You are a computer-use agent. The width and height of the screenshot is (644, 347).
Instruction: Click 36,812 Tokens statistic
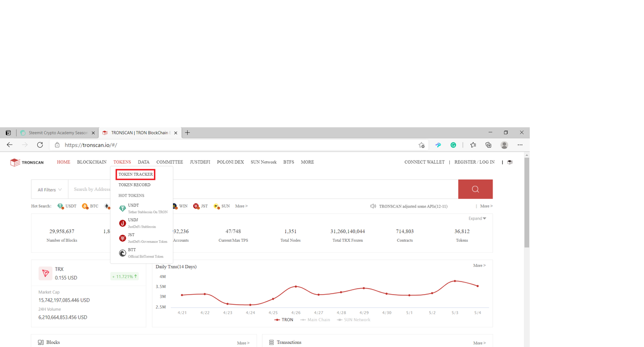pos(462,235)
